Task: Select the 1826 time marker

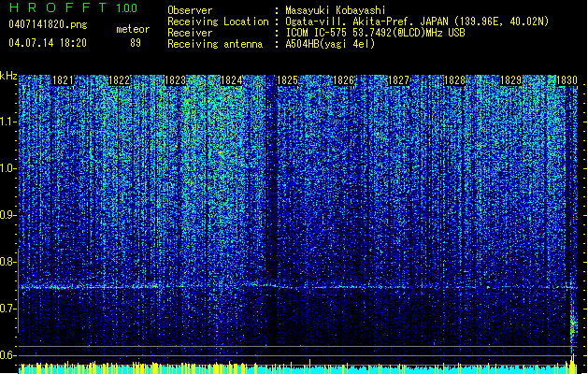Action: pyautogui.click(x=343, y=80)
